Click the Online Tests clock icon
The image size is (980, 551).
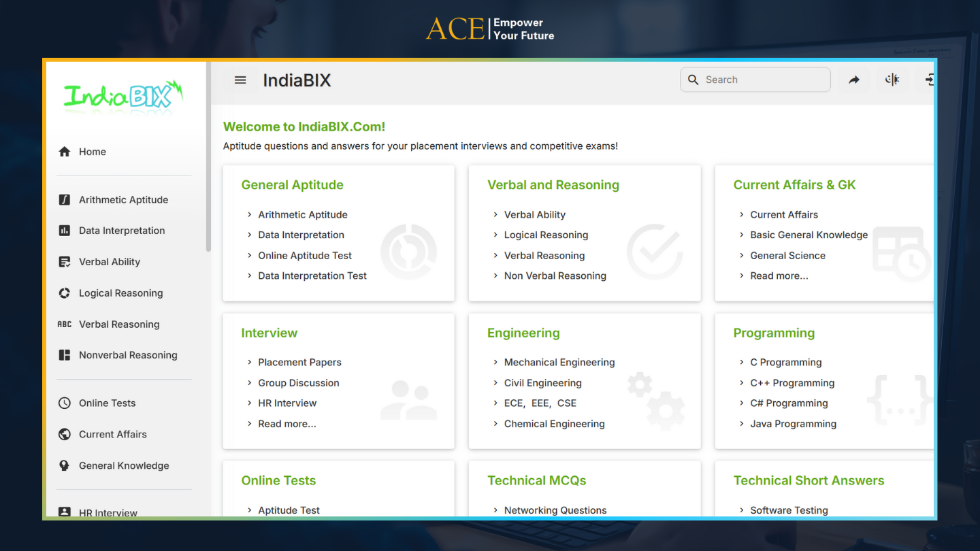65,403
